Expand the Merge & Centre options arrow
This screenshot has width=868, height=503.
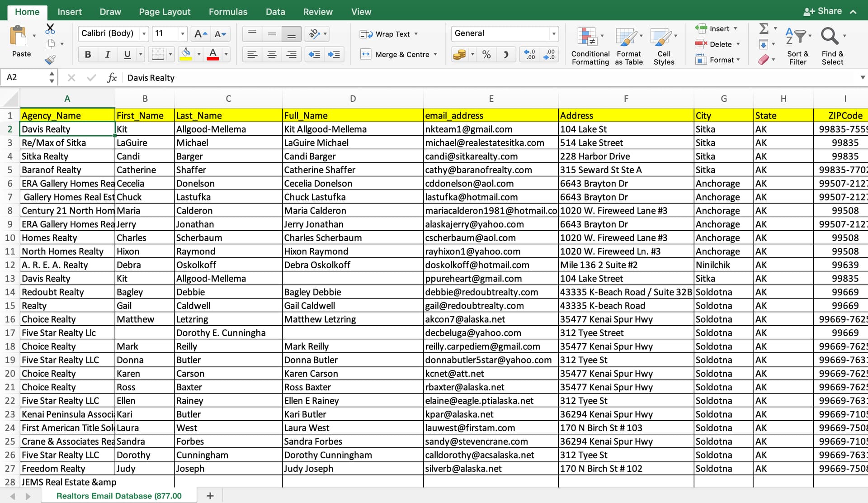[435, 55]
